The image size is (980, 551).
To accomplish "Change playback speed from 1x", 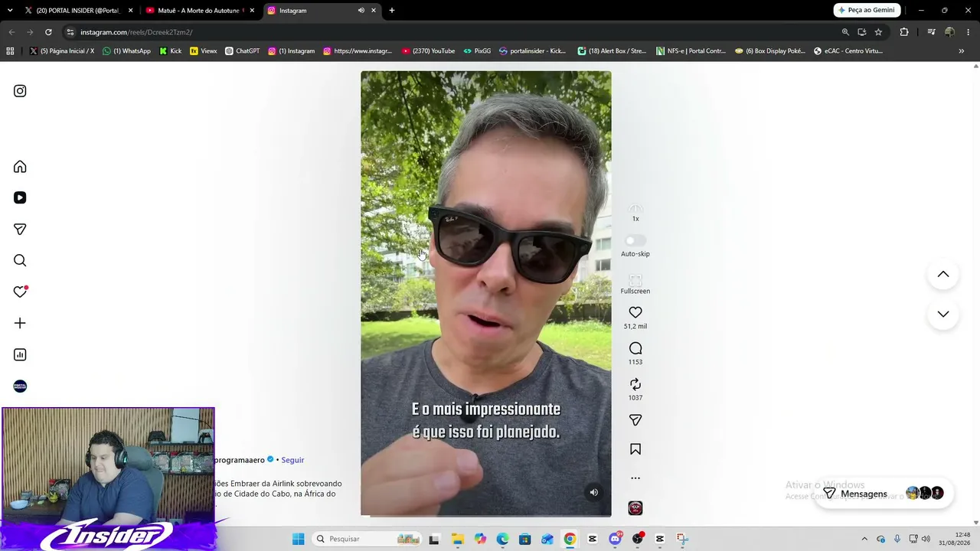I will tap(635, 212).
